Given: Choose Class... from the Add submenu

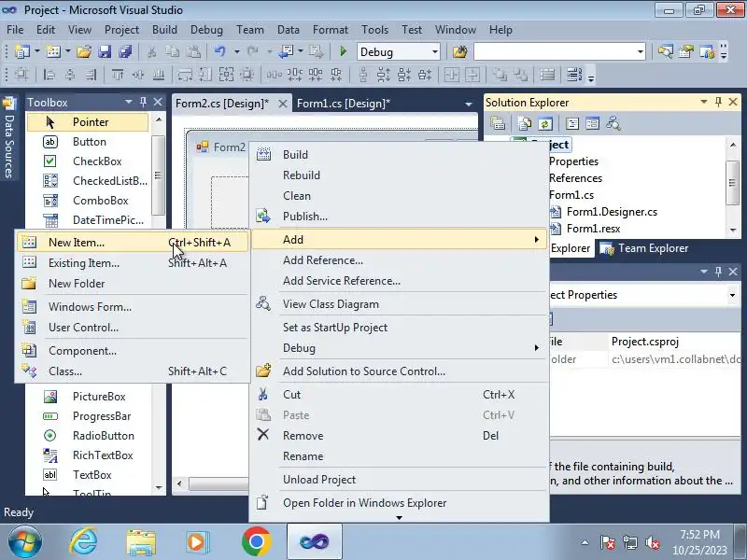Looking at the screenshot, I should tap(132, 371).
